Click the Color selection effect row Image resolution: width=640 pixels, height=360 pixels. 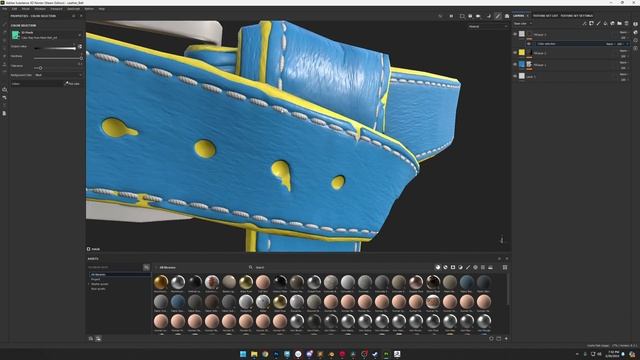[578, 44]
